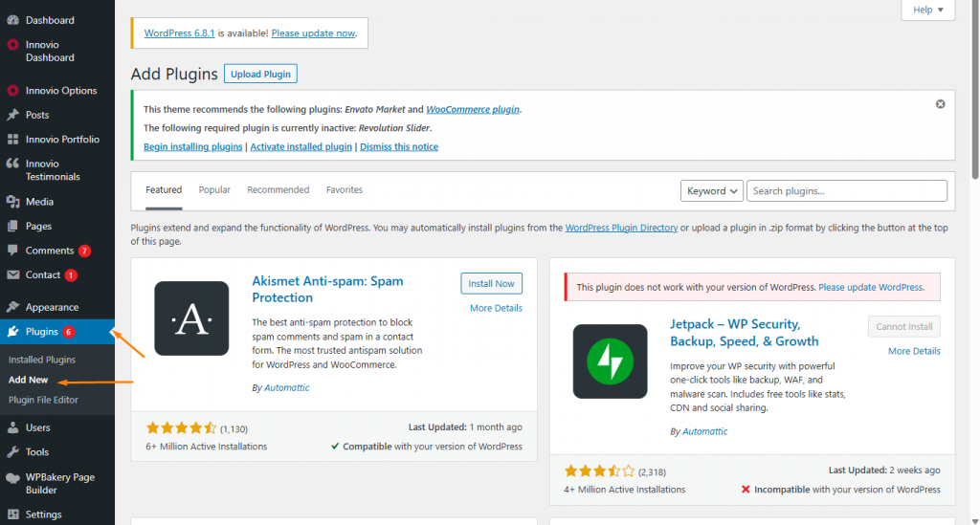Open the Favorites tab
980x525 pixels.
pos(344,190)
